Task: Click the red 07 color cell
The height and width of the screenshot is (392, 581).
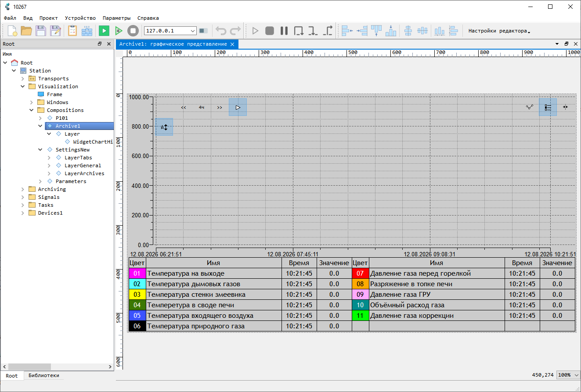Action: coord(360,273)
